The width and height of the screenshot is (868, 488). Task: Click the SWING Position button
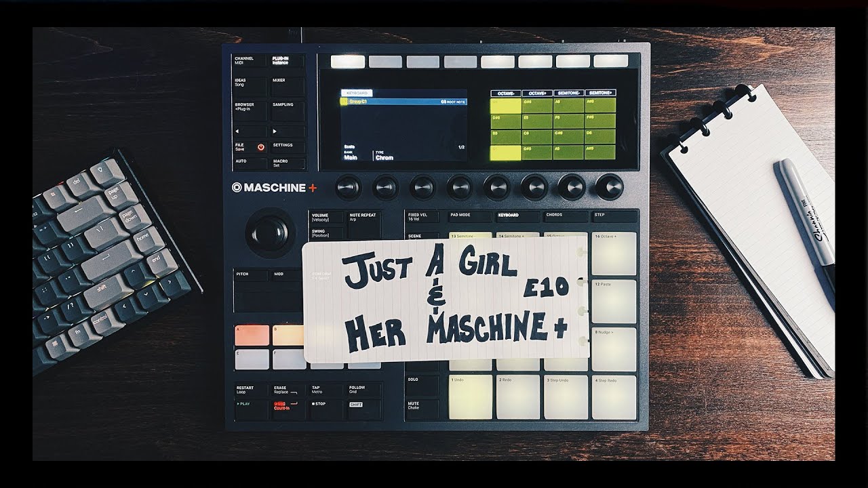coord(325,234)
